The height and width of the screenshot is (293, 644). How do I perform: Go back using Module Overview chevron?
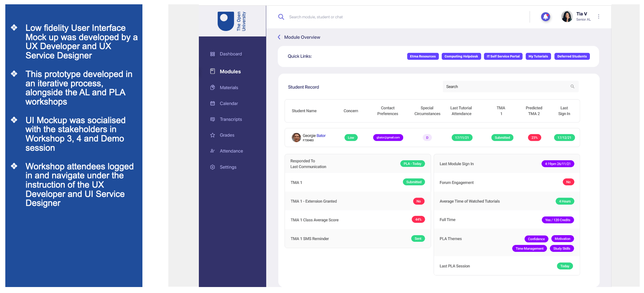click(279, 37)
